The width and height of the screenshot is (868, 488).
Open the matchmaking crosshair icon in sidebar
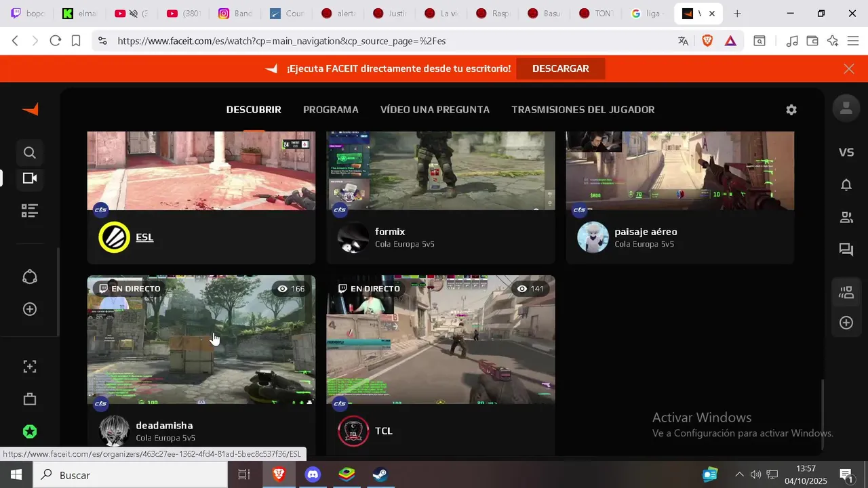tap(29, 367)
